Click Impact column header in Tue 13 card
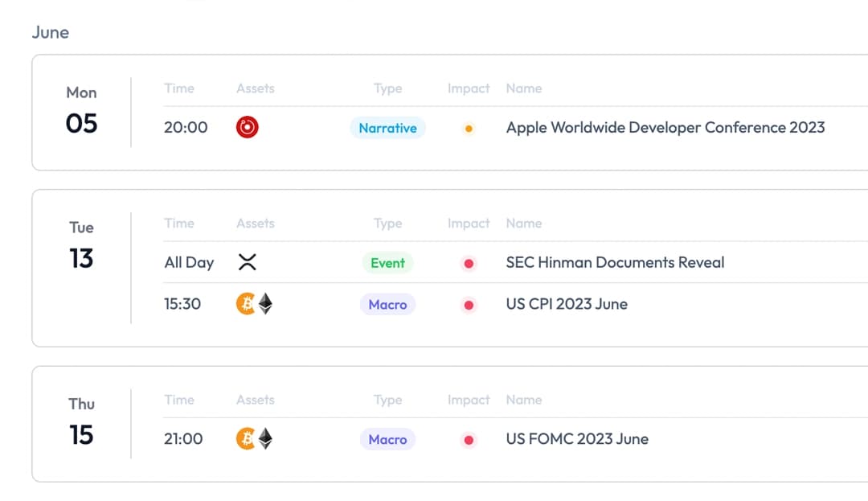Viewport: 868px width, 501px height. (x=469, y=224)
